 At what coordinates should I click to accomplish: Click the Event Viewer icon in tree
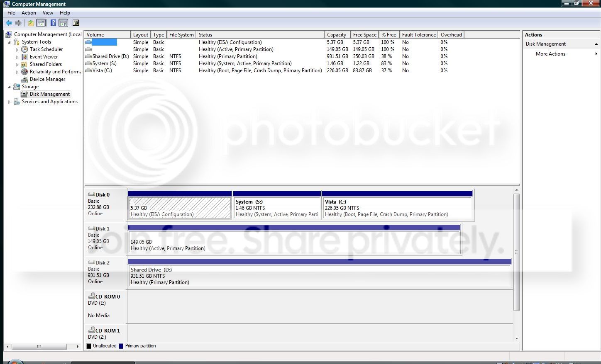click(x=24, y=57)
